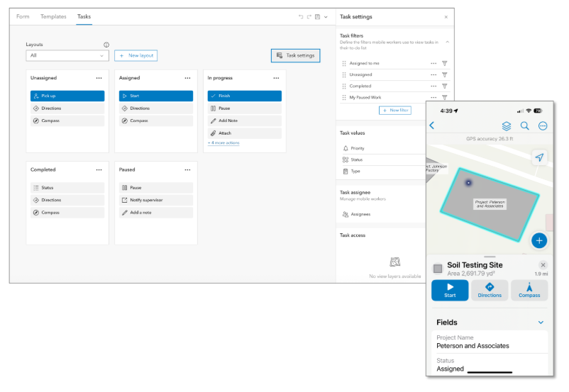Click the +4 more actions link
Image resolution: width=569 pixels, height=392 pixels.
223,143
